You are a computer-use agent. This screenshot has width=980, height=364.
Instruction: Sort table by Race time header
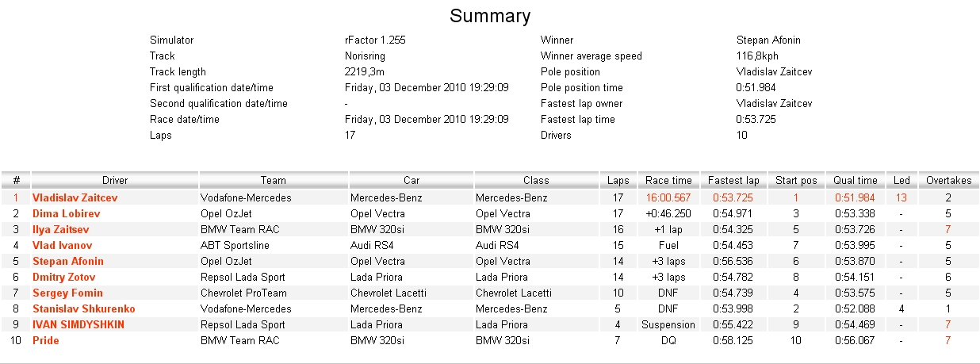coord(668,180)
